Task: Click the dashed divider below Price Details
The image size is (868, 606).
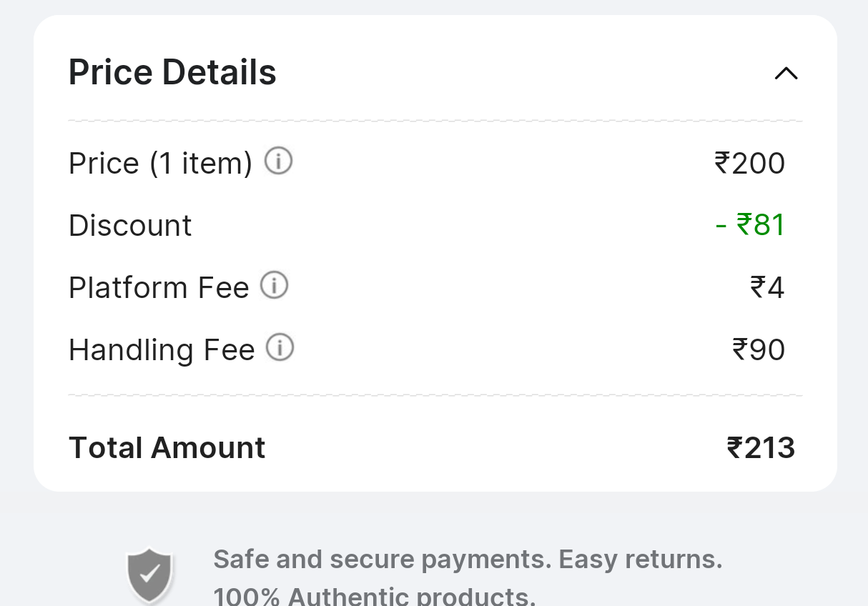Action: (435, 121)
